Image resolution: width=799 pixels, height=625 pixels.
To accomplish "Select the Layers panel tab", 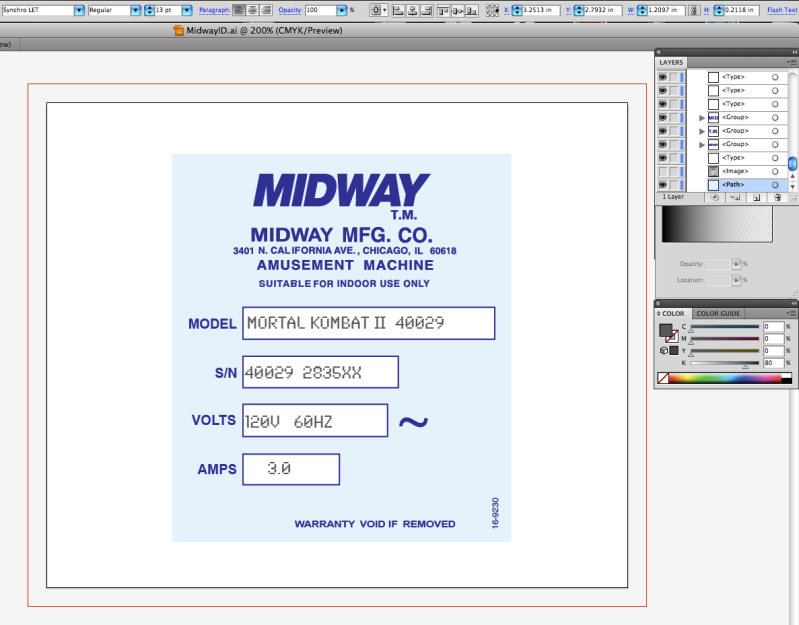I will coord(671,62).
